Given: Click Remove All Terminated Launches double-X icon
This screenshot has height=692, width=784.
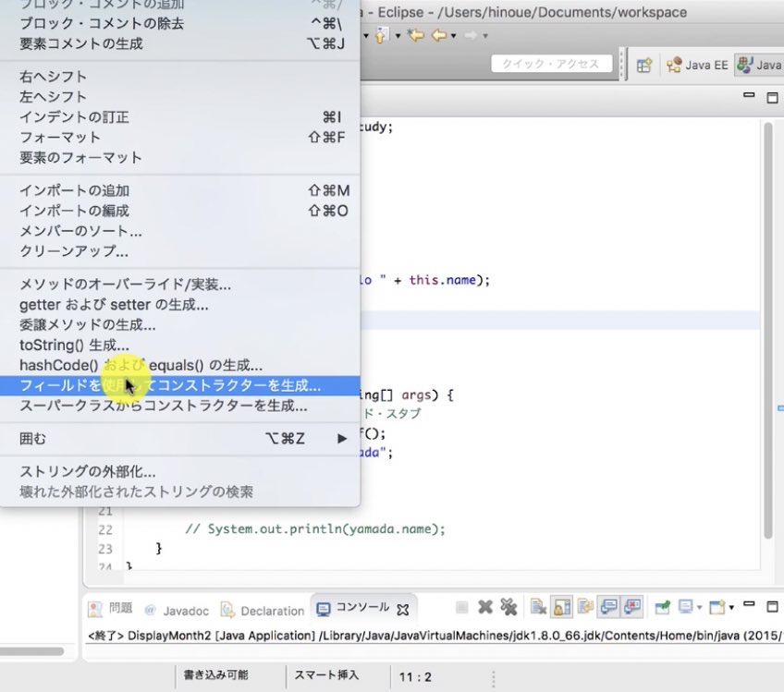Looking at the screenshot, I should pyautogui.click(x=509, y=607).
